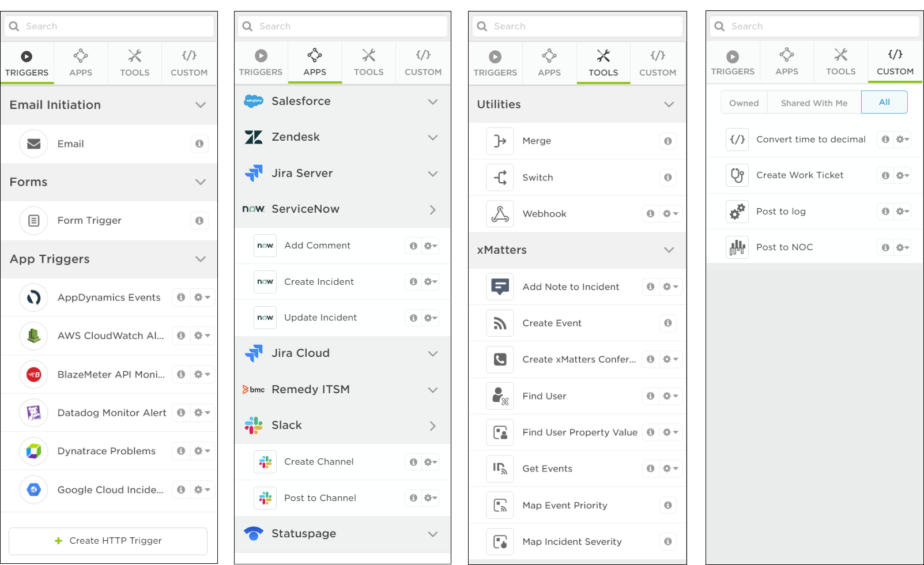The height and width of the screenshot is (565, 924).
Task: Click the Webhook tool icon
Action: tap(500, 214)
